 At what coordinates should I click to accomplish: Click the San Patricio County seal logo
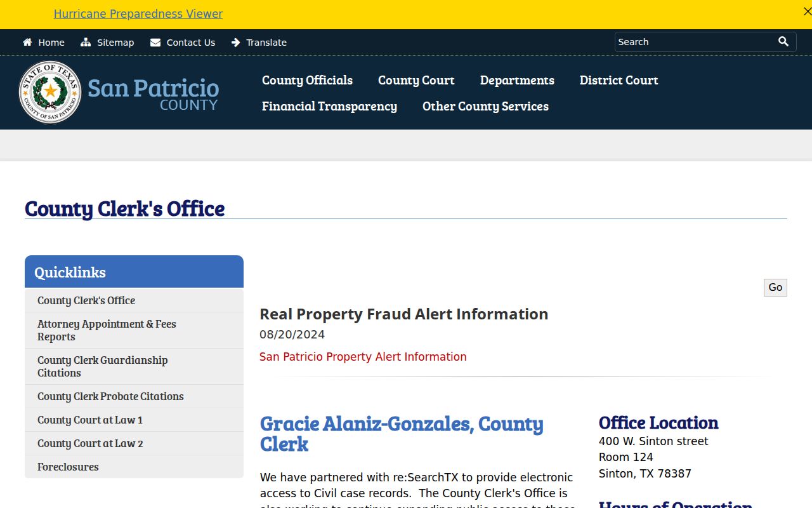point(50,92)
